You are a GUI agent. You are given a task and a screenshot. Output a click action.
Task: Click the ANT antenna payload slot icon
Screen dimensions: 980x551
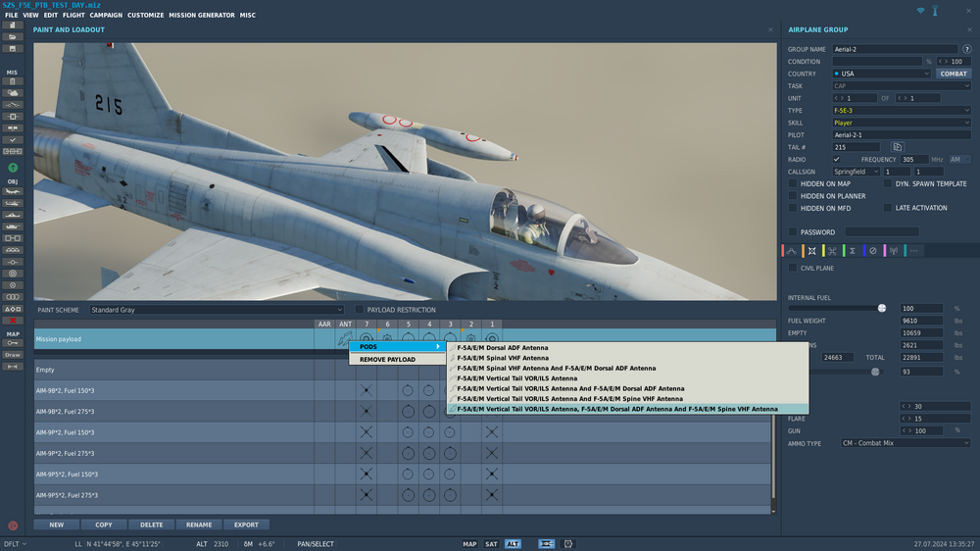point(345,339)
